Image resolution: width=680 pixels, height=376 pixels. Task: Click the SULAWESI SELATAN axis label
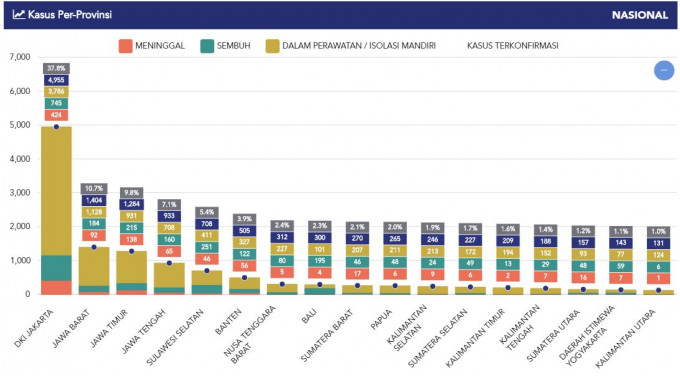[x=174, y=337]
